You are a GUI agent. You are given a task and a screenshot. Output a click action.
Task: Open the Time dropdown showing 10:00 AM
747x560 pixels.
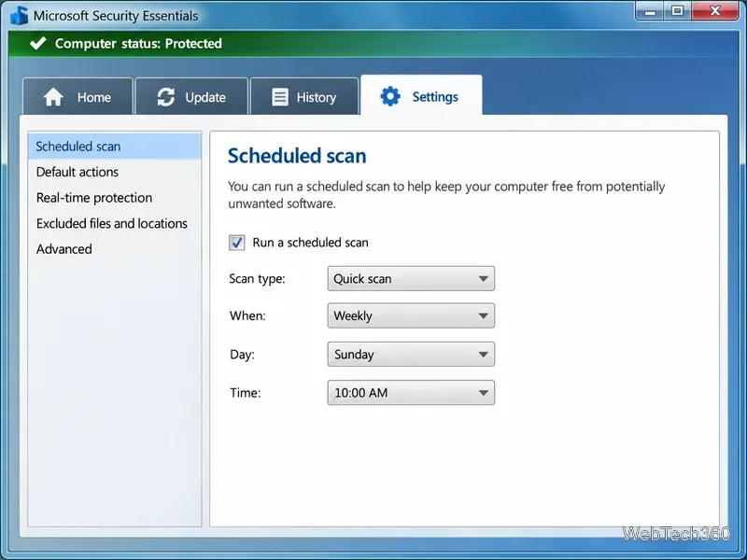point(411,393)
